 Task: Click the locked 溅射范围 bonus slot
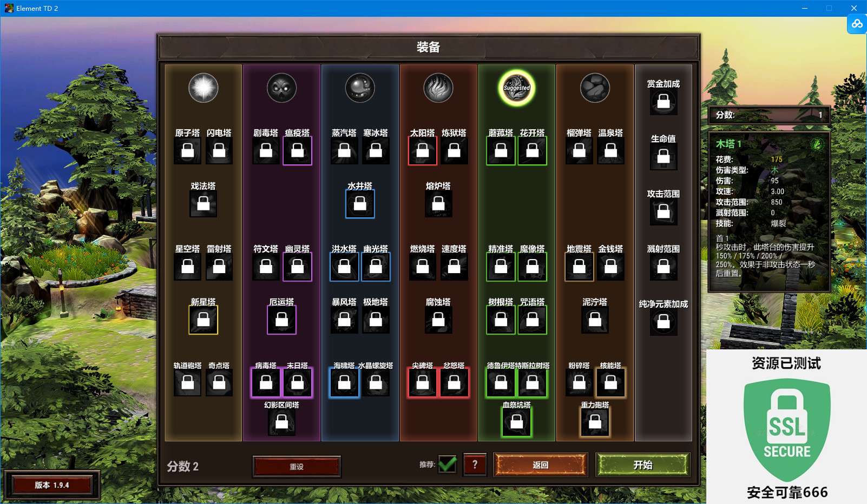point(664,267)
